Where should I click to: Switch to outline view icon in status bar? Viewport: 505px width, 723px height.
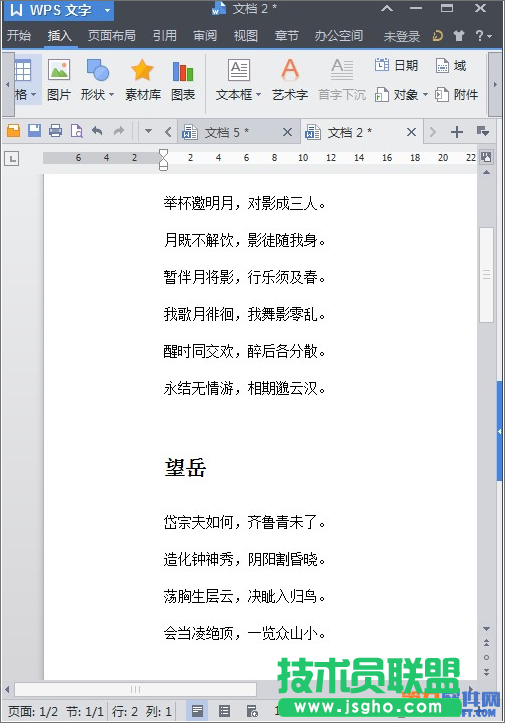click(225, 711)
